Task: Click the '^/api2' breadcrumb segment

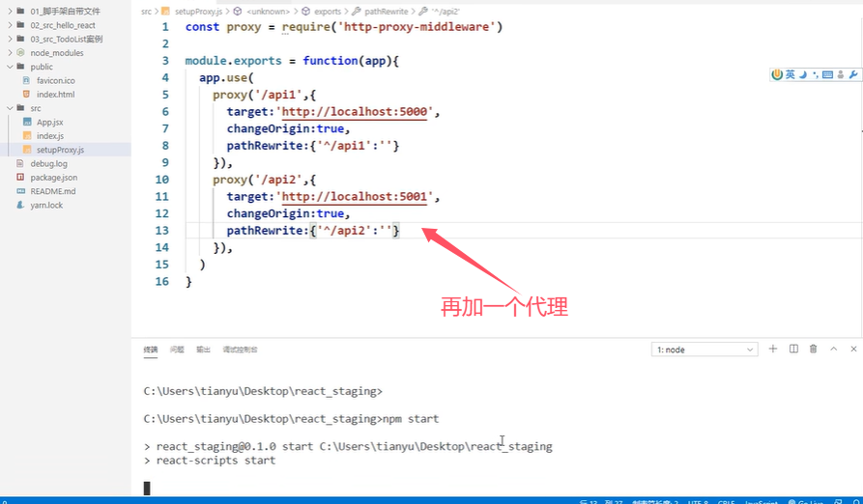Action: 446,11
